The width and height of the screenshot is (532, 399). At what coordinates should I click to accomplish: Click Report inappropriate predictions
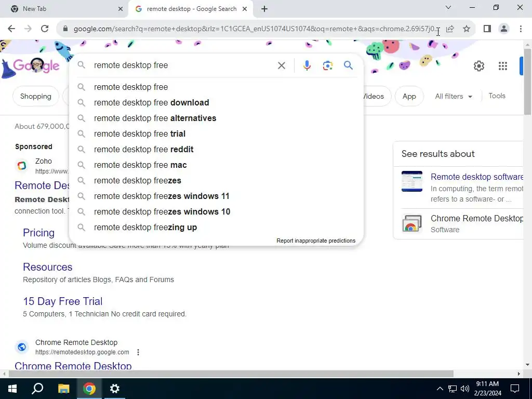pos(316,241)
